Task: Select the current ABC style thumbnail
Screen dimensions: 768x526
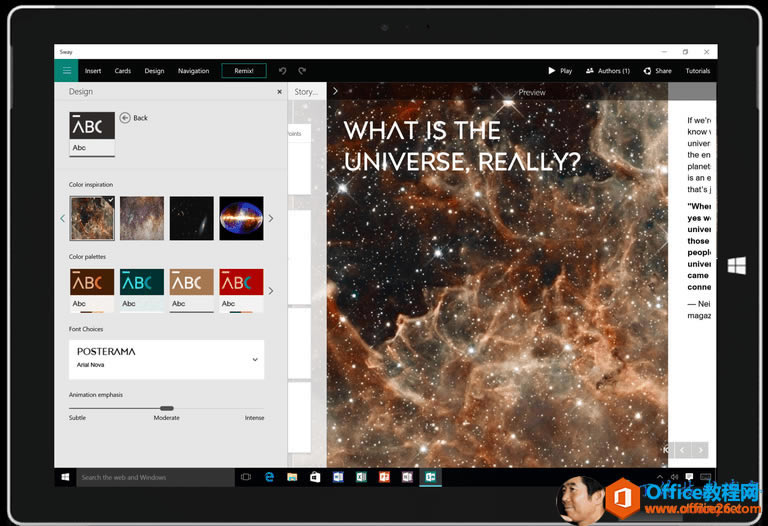Action: click(x=92, y=134)
